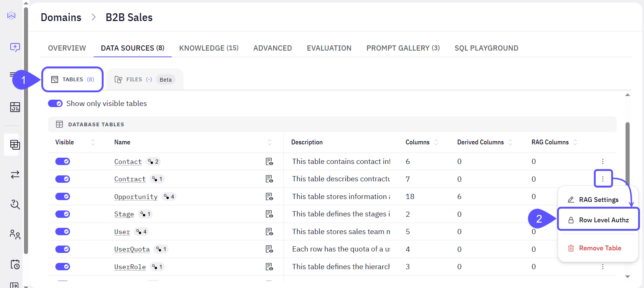Viewport: 644px width, 288px height.
Task: Switch to OVERVIEW tab
Action: pyautogui.click(x=67, y=48)
